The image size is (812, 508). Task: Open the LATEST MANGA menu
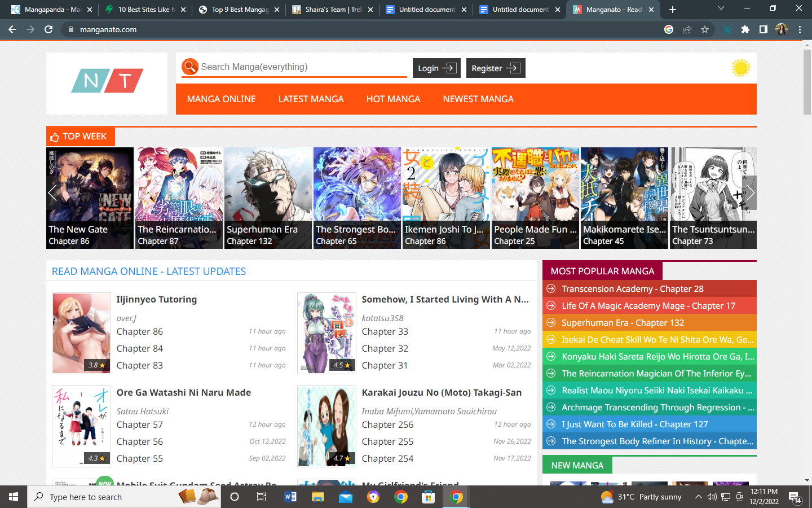click(x=311, y=99)
